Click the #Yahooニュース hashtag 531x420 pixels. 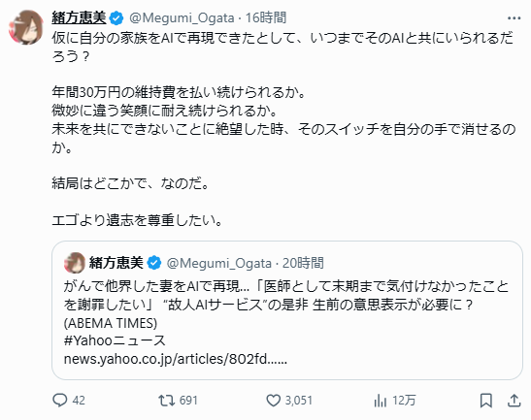[x=115, y=340]
